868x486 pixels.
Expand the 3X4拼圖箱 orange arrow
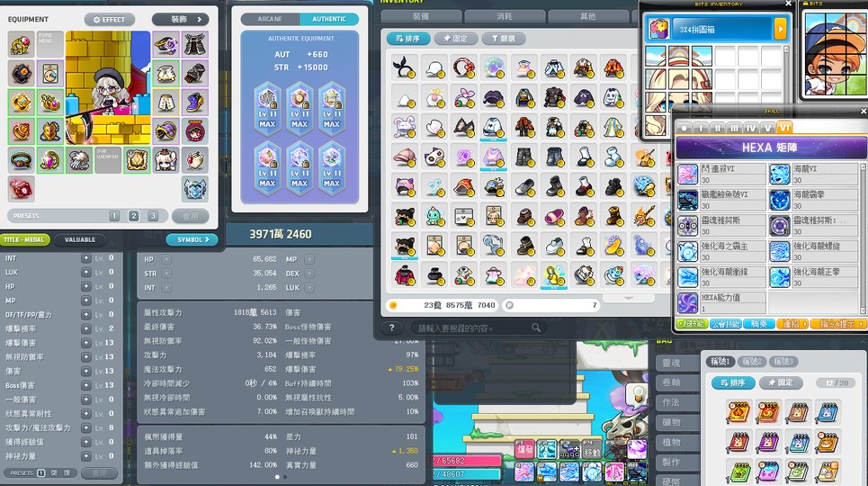pos(780,29)
